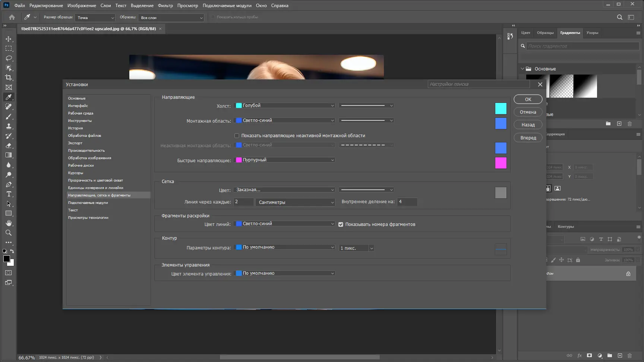This screenshot has width=644, height=362.
Task: Click the Отмена button
Action: click(528, 112)
